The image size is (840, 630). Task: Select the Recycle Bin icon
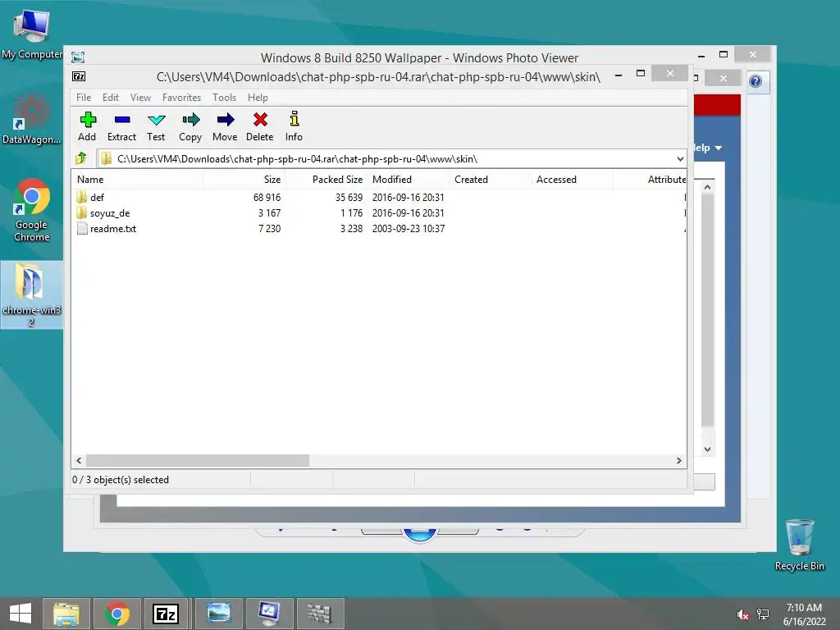pyautogui.click(x=799, y=545)
